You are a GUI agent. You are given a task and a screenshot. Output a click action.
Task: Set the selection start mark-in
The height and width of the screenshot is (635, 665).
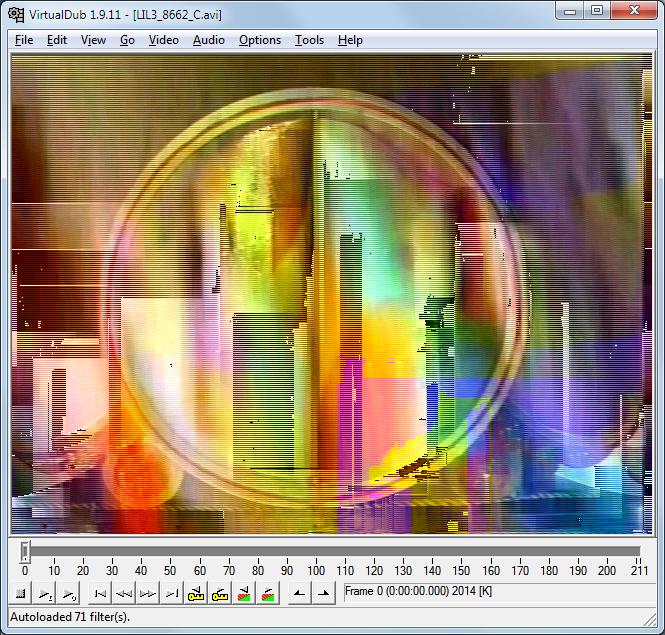[299, 593]
